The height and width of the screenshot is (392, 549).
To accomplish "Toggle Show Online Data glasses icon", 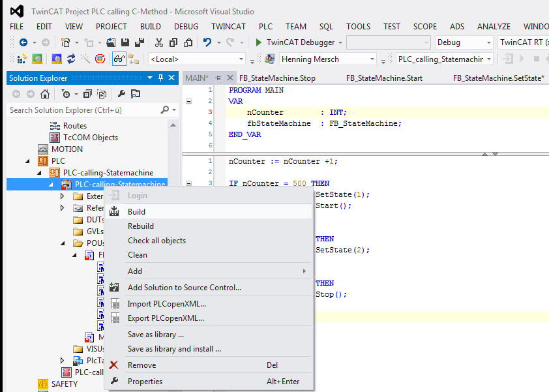I will [119, 59].
